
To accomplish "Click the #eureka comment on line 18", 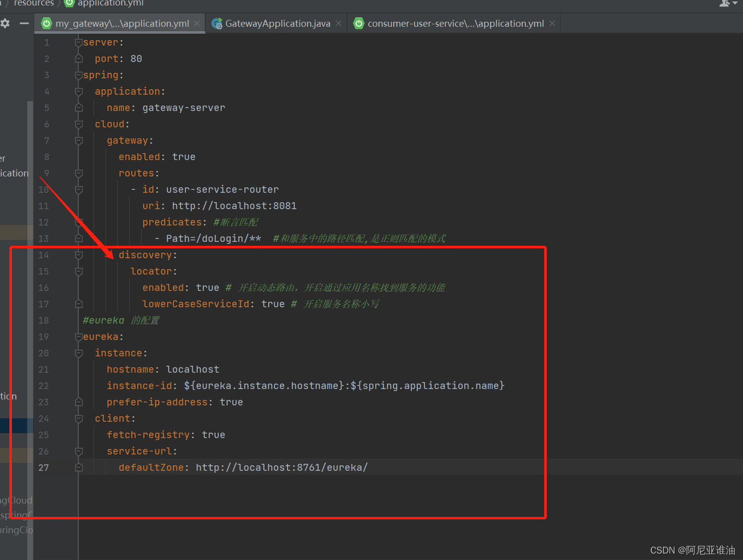I will tap(121, 321).
